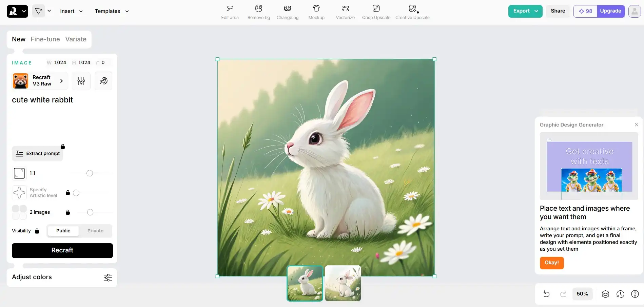Open the Templates dropdown menu
This screenshot has height=307, width=644.
(112, 11)
